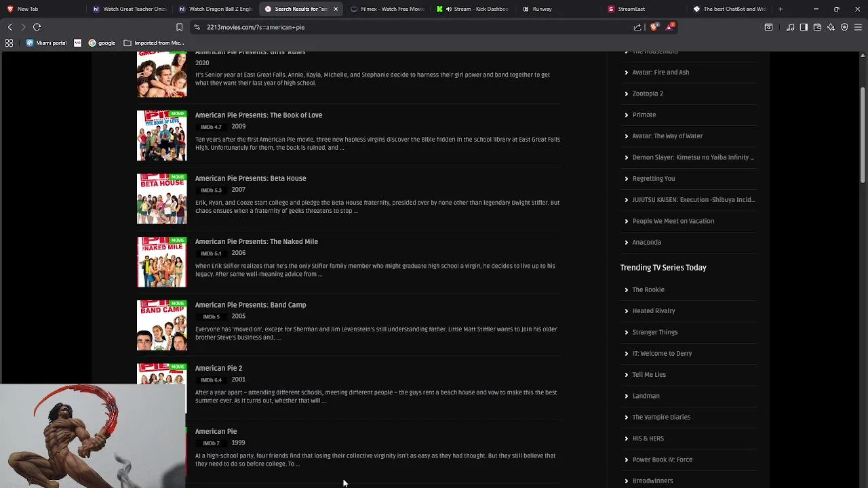Screen dimensions: 868x488
Task: Open The Rookie in trending TV series
Action: (x=648, y=290)
